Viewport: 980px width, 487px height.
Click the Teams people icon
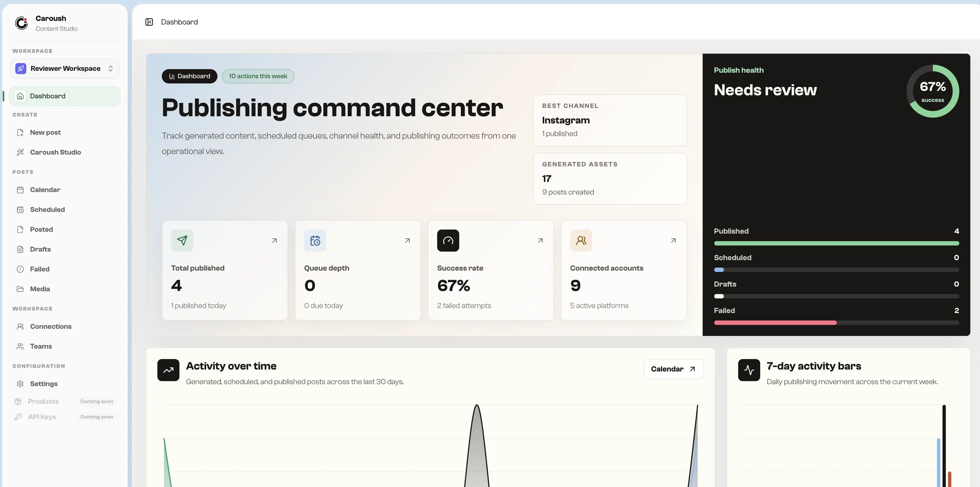pyautogui.click(x=20, y=346)
